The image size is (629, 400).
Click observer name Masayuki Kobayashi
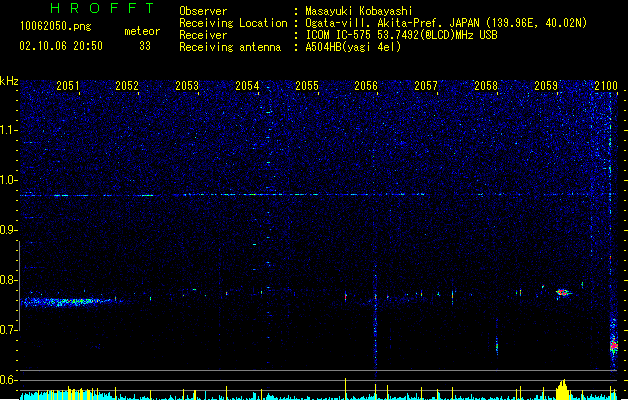point(359,11)
